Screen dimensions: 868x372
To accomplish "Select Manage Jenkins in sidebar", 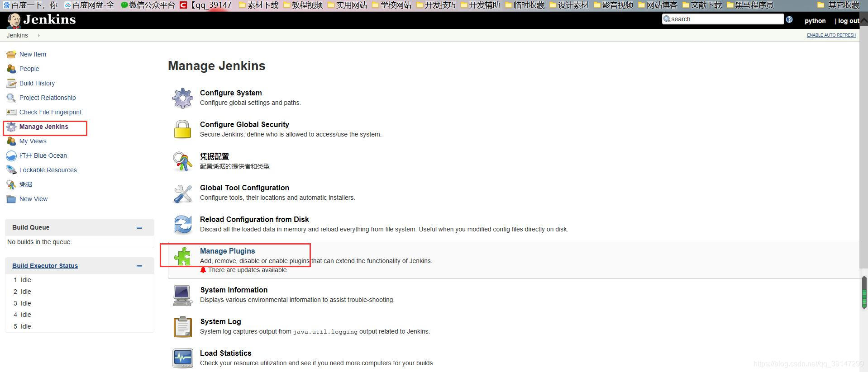I will (43, 127).
